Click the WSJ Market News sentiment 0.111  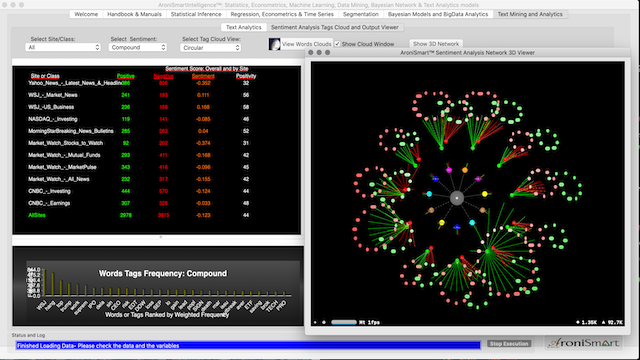pos(203,95)
